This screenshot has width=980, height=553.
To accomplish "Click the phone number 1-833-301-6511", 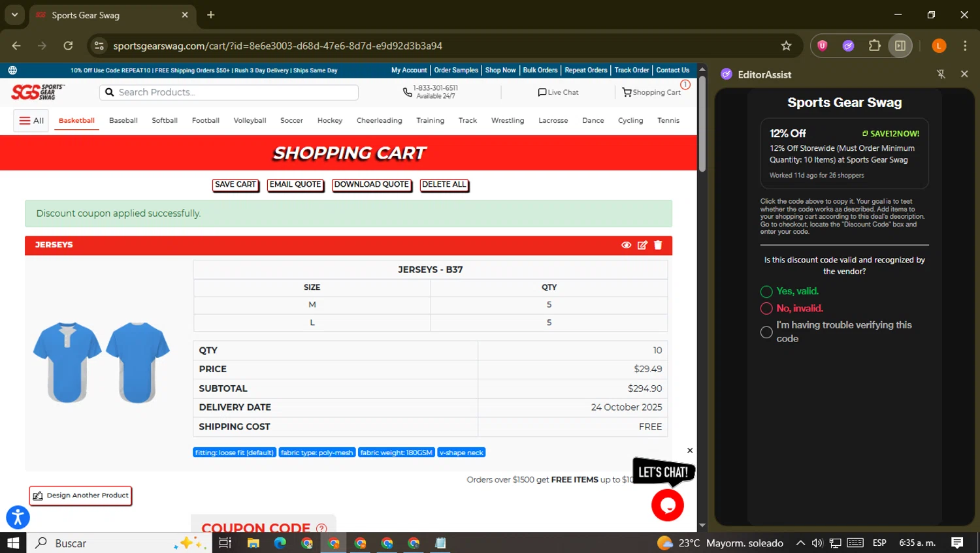I will 435,87.
